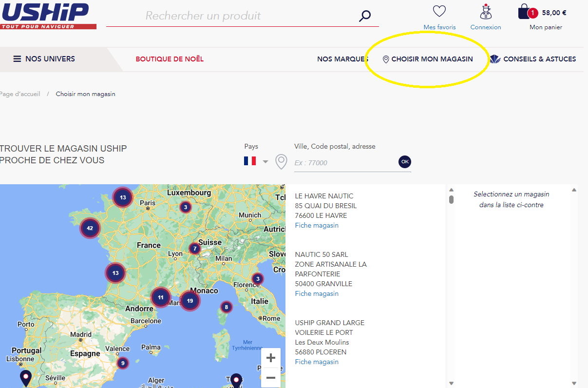The height and width of the screenshot is (388, 588).
Task: Zoom in on the map
Action: (x=271, y=358)
